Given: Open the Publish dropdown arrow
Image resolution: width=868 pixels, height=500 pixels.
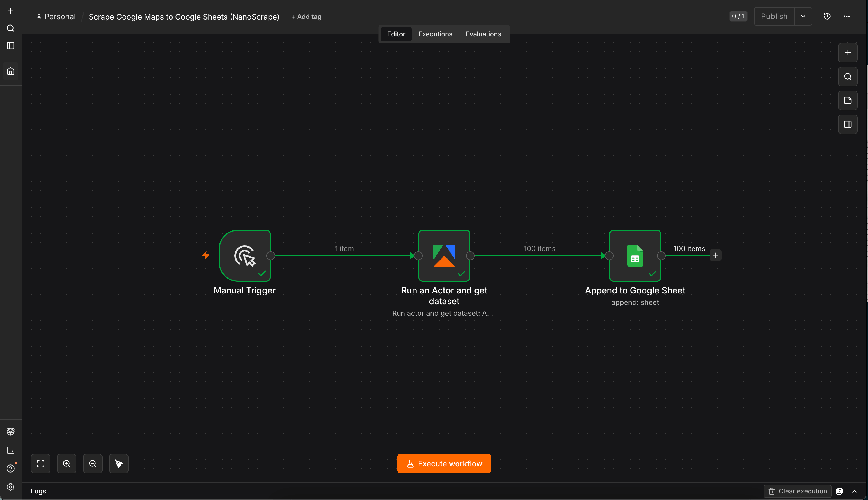Looking at the screenshot, I should (x=803, y=16).
